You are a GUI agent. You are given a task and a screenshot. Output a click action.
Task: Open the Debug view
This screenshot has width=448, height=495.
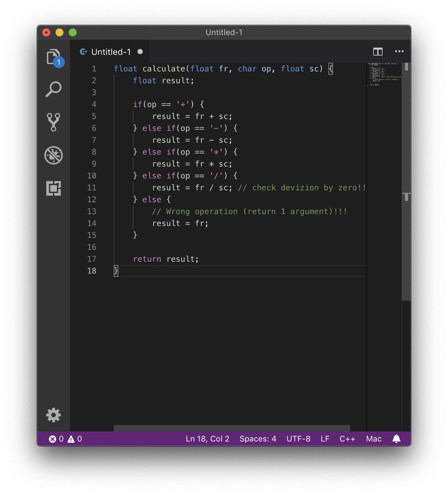(x=54, y=155)
